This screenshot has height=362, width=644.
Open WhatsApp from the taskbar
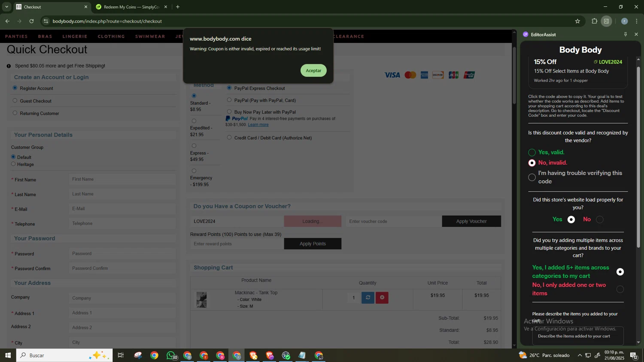point(171,355)
